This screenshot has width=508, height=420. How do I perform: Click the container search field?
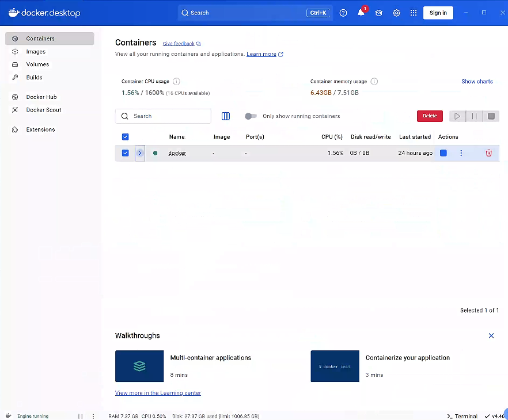tap(163, 116)
